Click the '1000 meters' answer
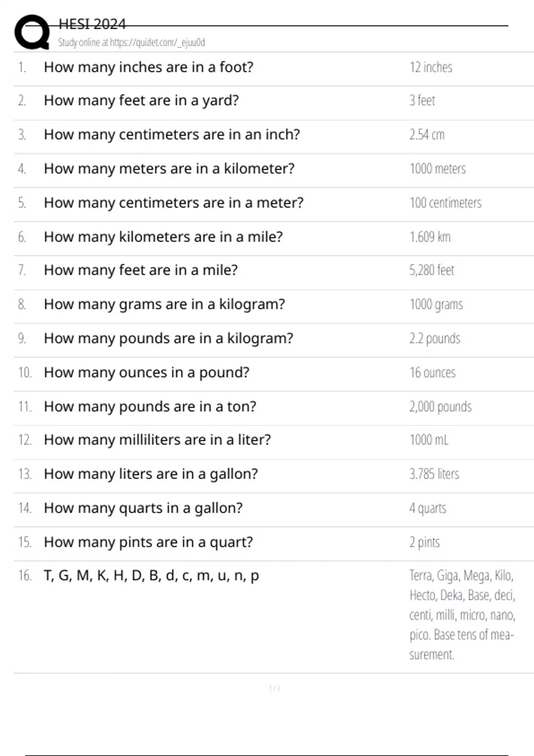The width and height of the screenshot is (534, 756). tap(437, 169)
